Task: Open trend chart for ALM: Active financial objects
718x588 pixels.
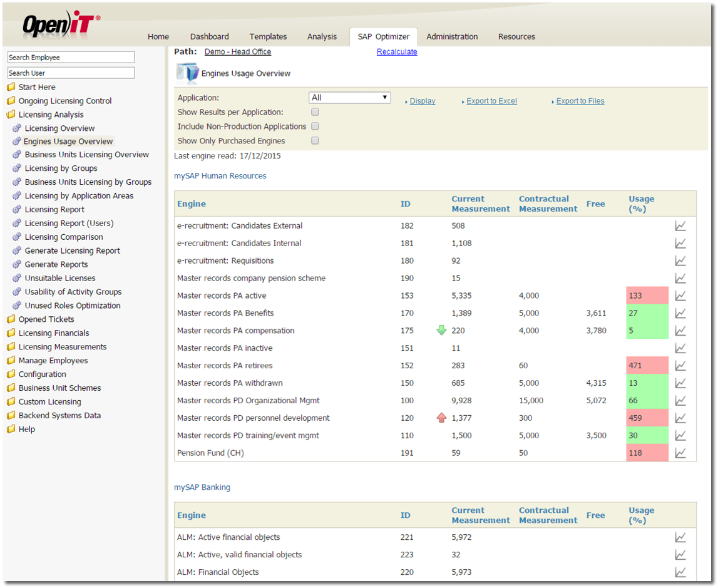Action: (680, 537)
